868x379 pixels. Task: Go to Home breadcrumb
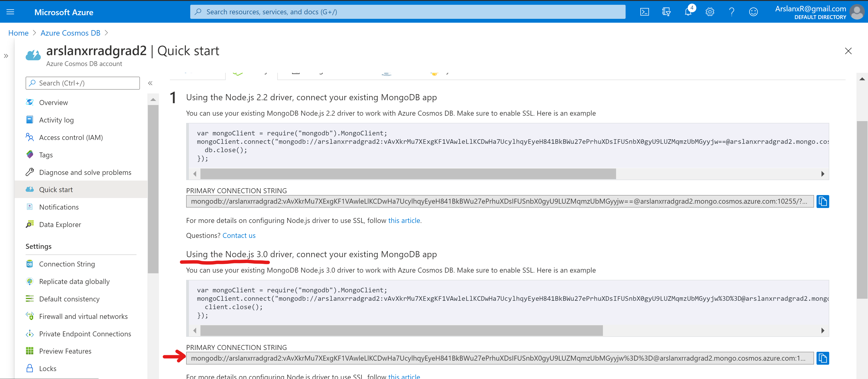19,33
